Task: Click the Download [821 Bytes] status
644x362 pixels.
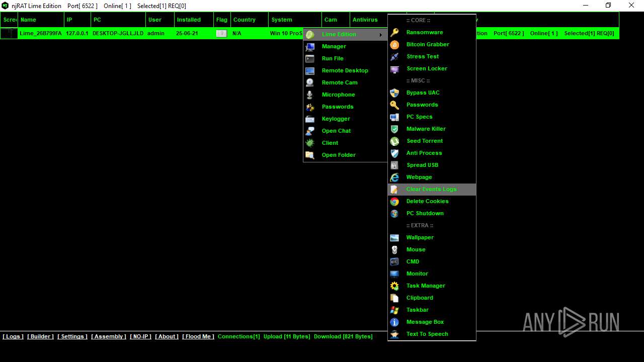Action: 343,336
